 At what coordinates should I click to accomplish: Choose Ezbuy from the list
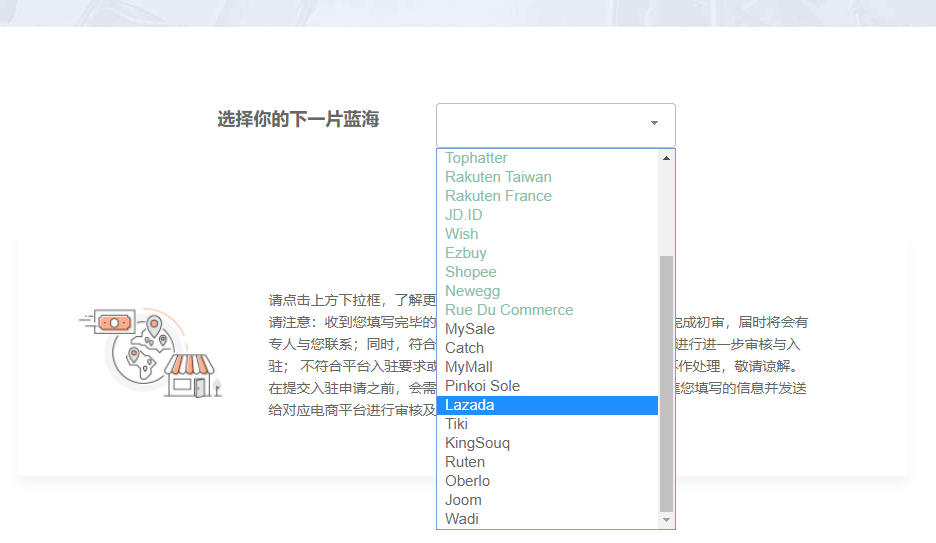point(547,253)
